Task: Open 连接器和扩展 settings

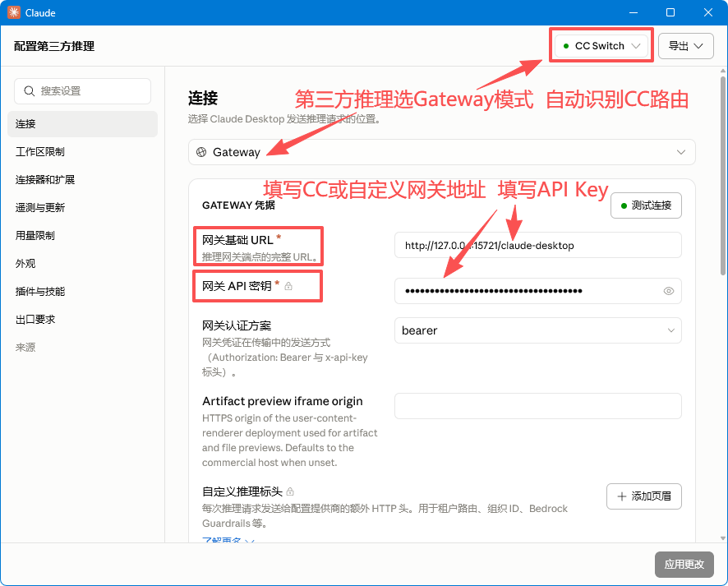Action: (83, 180)
